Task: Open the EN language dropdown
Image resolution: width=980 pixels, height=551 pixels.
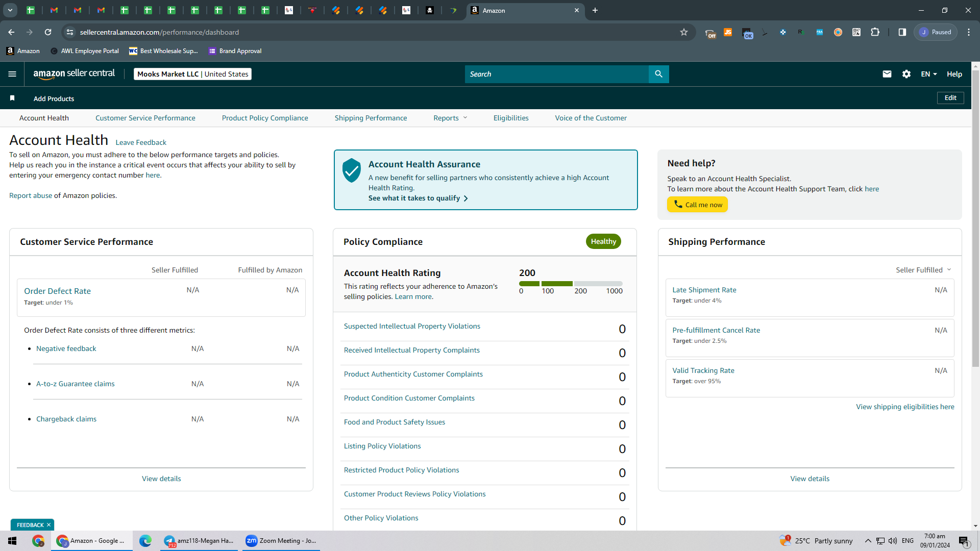Action: (x=929, y=74)
